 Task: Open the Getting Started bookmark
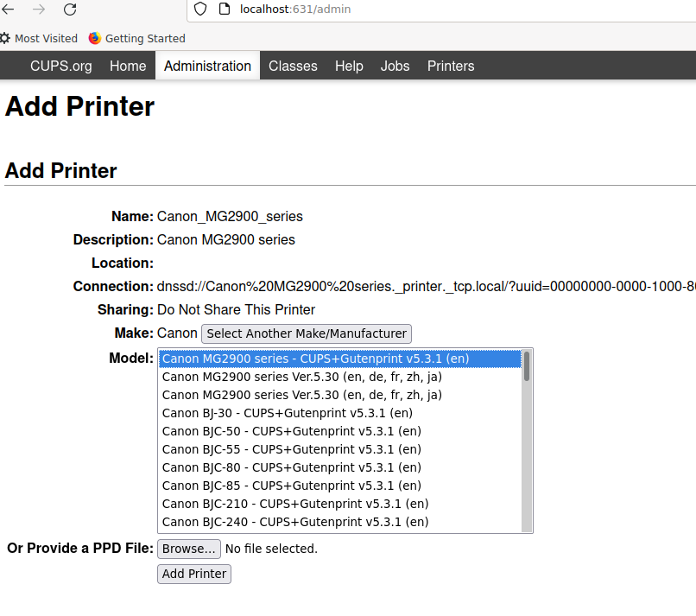(137, 39)
